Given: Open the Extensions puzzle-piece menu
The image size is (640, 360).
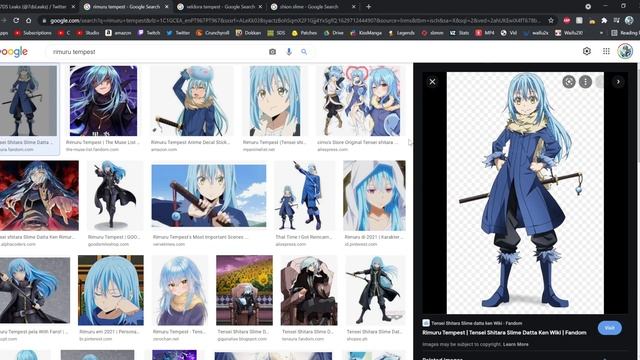Looking at the screenshot, I should pos(604,20).
